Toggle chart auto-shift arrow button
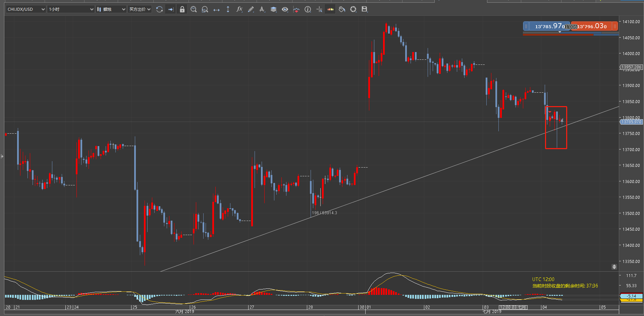 (x=171, y=9)
